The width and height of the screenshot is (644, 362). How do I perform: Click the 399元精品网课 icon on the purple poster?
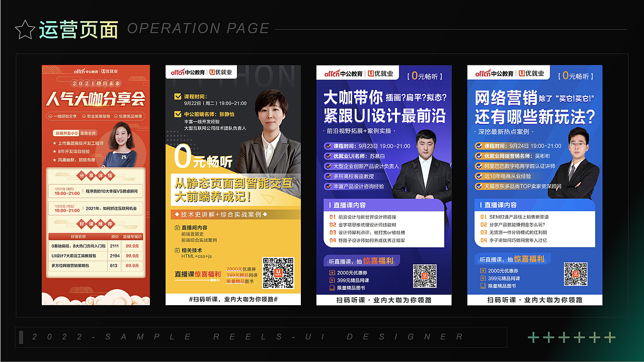(332, 280)
